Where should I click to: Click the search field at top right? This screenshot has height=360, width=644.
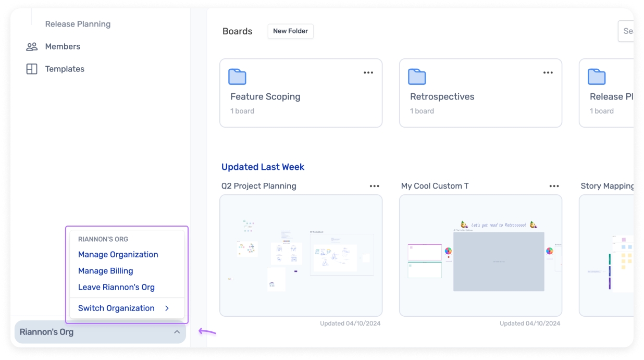(626, 31)
